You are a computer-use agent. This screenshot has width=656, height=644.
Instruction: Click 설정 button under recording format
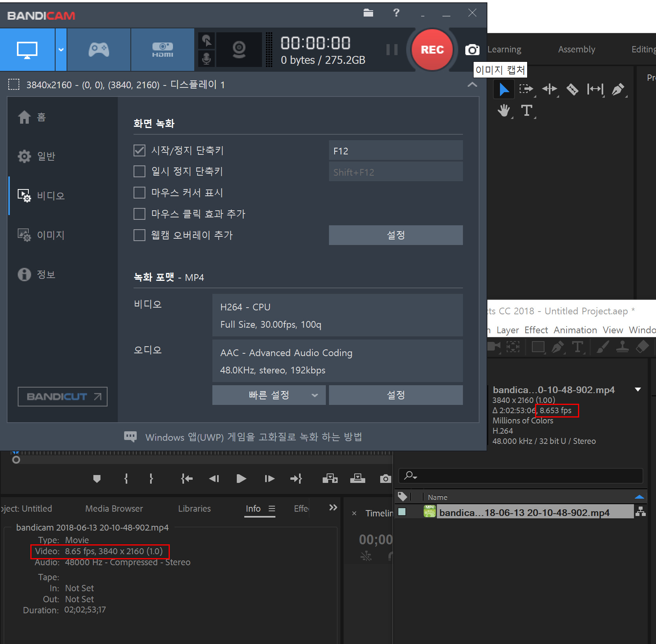click(x=396, y=395)
